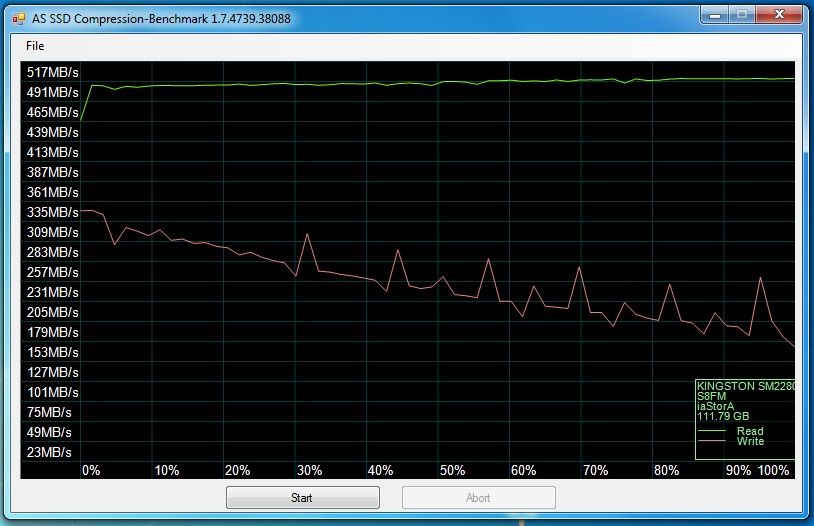Click the 23MB/s axis label

(49, 452)
